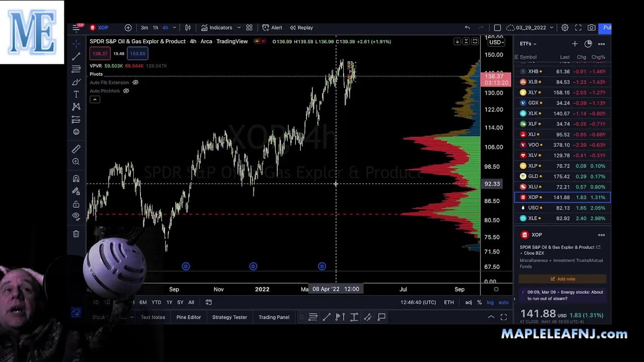
Task: Create an Alert
Action: tap(272, 28)
